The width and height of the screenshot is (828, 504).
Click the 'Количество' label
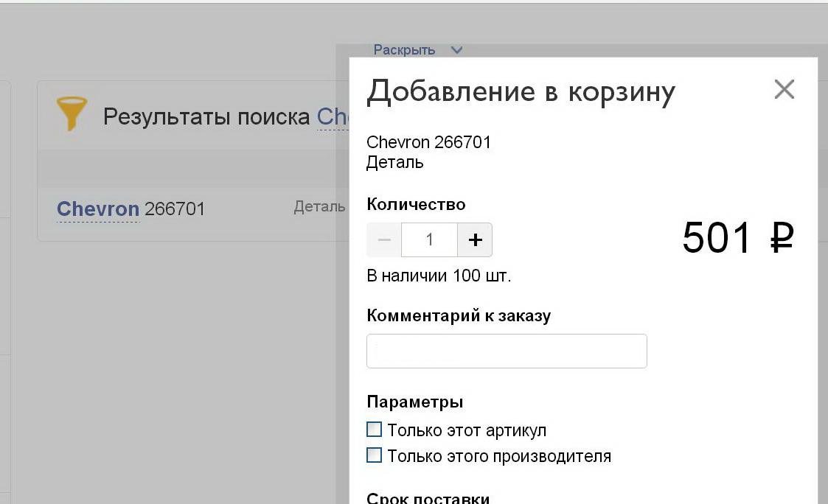tap(416, 204)
